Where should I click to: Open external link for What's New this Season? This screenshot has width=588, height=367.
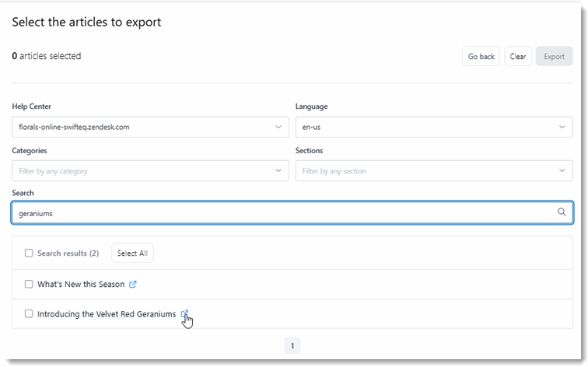pos(133,284)
